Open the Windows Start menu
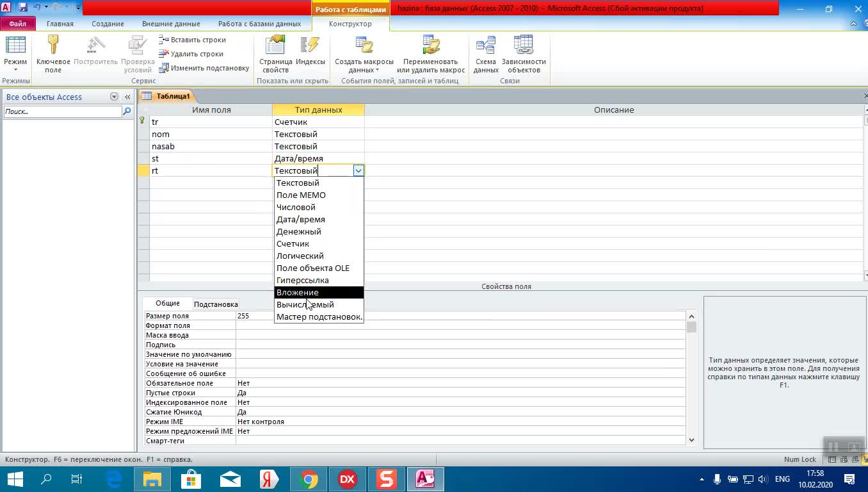The height and width of the screenshot is (492, 868). (x=15, y=479)
